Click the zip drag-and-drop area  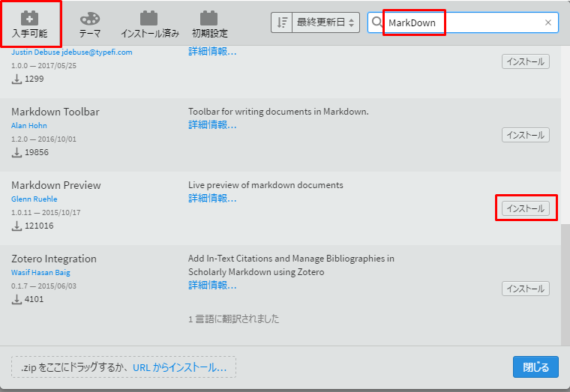(x=124, y=367)
